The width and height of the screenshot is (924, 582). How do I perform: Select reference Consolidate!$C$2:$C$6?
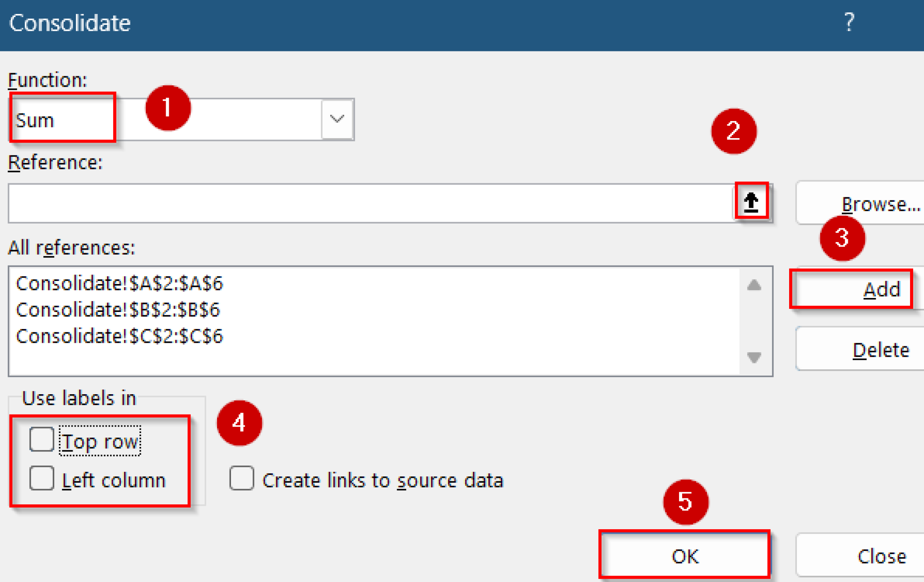(120, 336)
